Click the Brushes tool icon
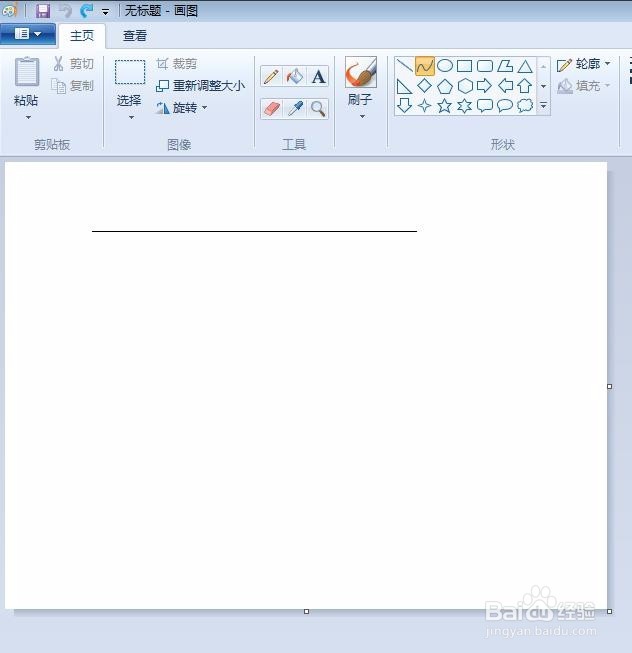 pyautogui.click(x=361, y=72)
